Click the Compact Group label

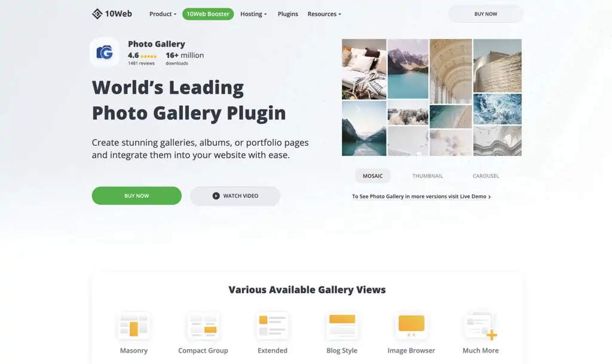(203, 350)
